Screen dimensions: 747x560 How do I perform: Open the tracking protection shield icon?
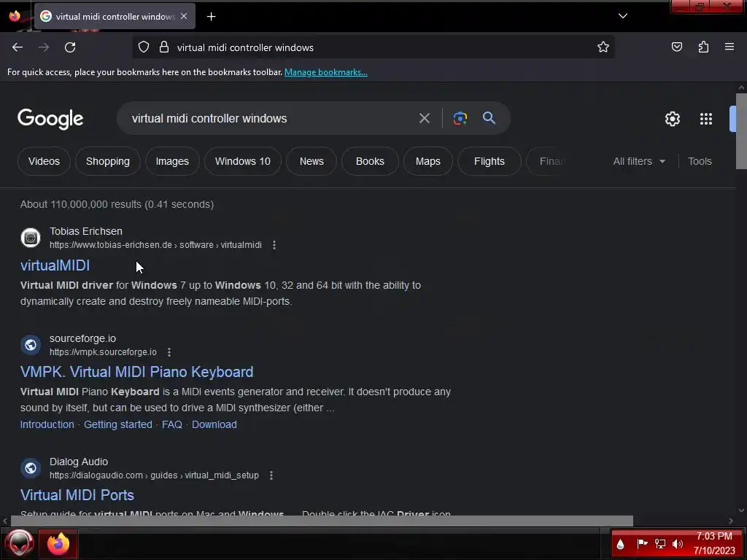[144, 47]
